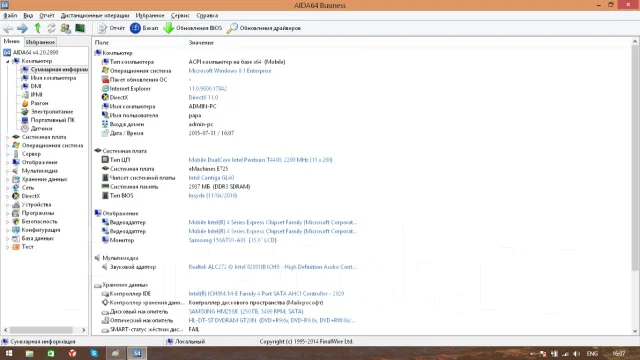Select DMI tree item
This screenshot has width=640, height=360.
click(31, 86)
